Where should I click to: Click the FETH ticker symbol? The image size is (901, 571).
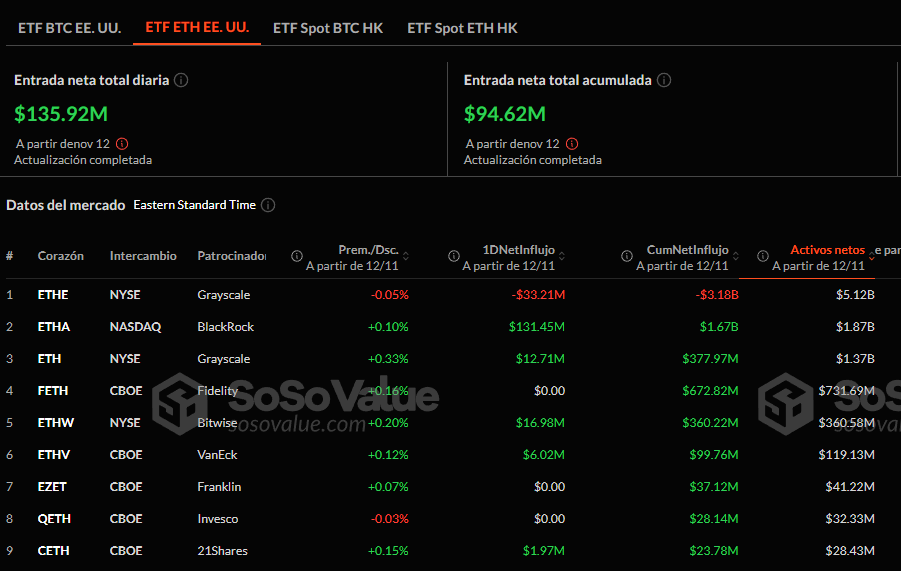click(x=53, y=391)
